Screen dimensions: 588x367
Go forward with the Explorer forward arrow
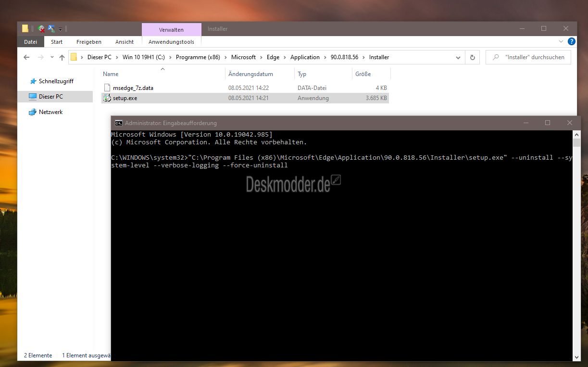point(41,57)
